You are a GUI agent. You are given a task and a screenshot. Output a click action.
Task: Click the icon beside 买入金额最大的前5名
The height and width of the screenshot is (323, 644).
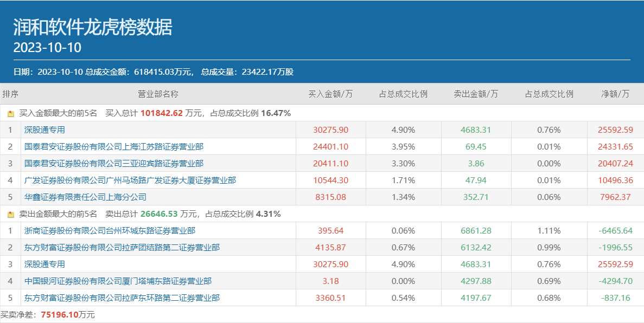click(10, 114)
